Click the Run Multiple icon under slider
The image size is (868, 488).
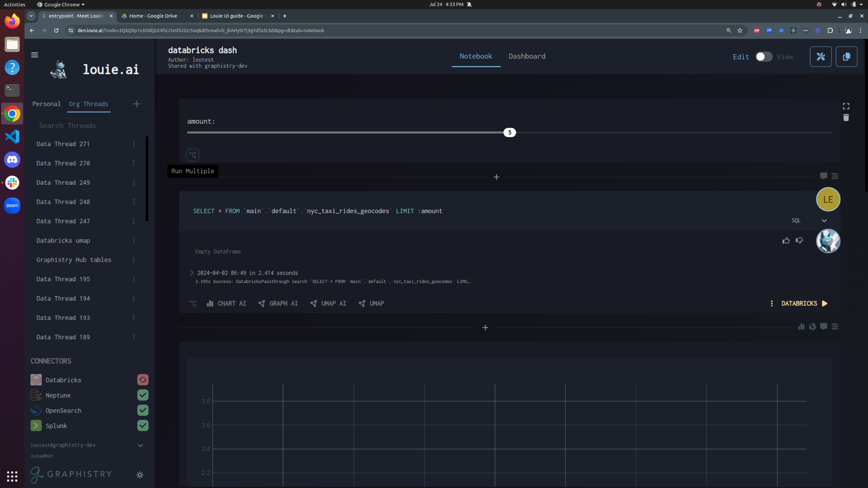tap(193, 155)
